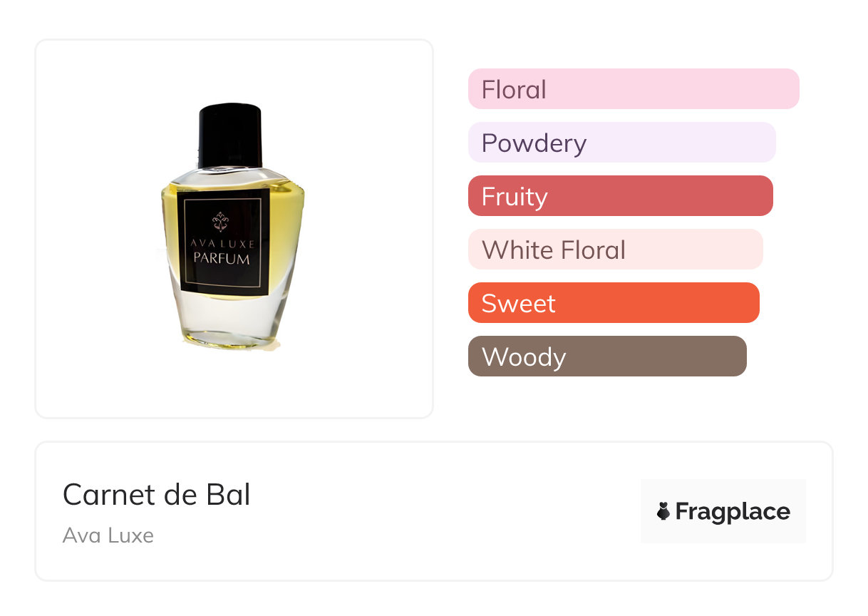Click the Fragplace wordmark text
868x616 pixels.
[733, 511]
